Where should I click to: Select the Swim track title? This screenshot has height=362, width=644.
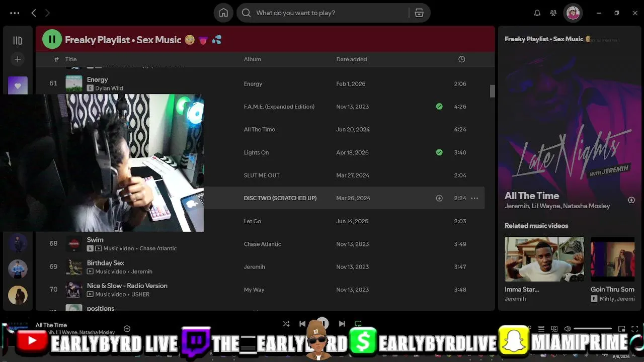tap(95, 240)
